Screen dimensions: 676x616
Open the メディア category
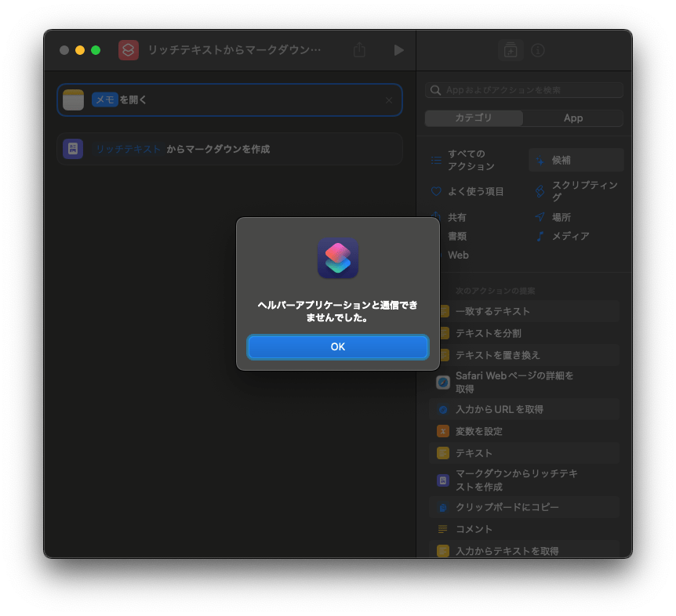pos(570,237)
